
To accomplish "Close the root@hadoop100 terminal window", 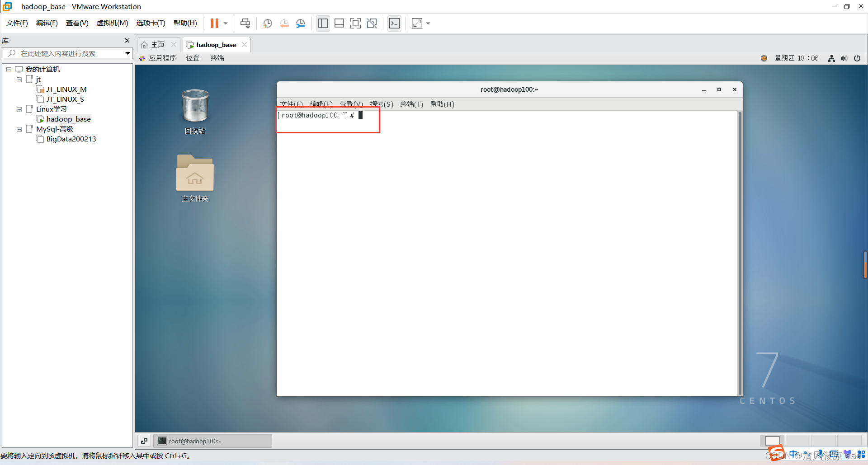I will click(735, 90).
